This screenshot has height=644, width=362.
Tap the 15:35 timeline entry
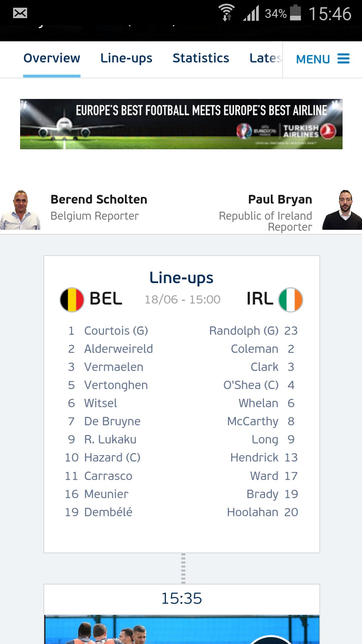[182, 599]
